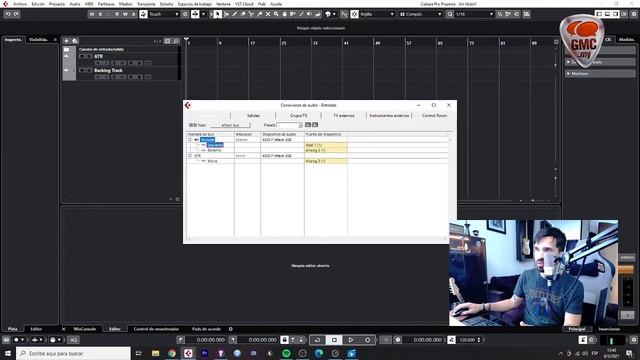Toggle global write W automation button
This screenshot has width=640, height=360.
tap(125, 14)
